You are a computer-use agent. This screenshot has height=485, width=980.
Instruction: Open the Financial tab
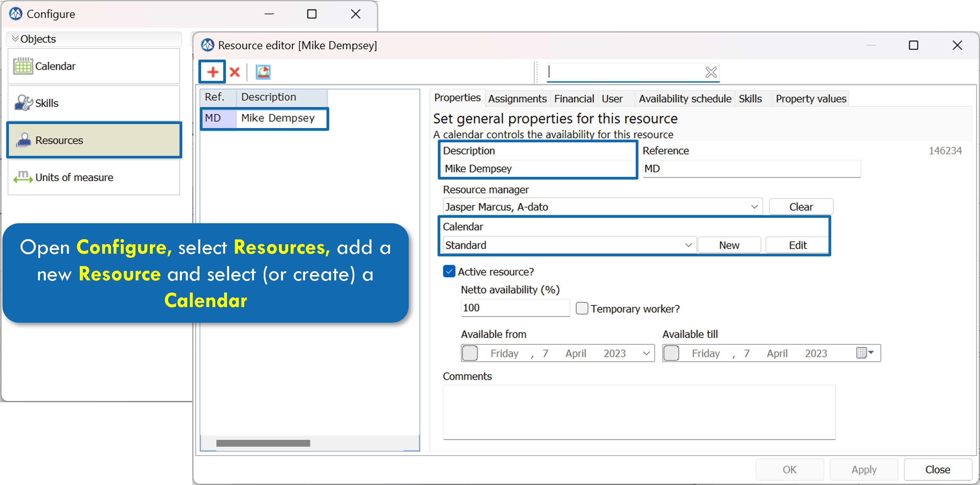point(574,99)
